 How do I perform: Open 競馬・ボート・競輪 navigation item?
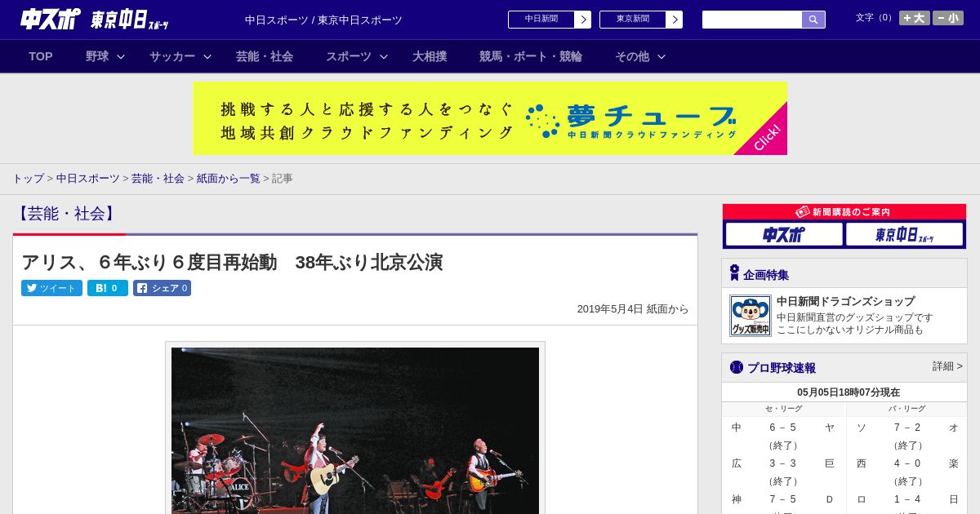coord(531,56)
